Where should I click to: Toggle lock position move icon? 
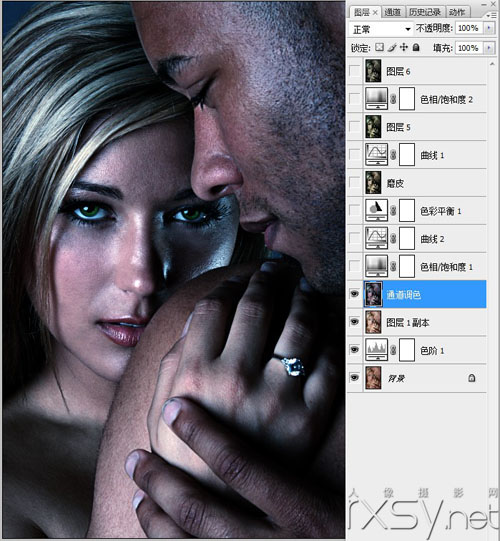tap(404, 47)
